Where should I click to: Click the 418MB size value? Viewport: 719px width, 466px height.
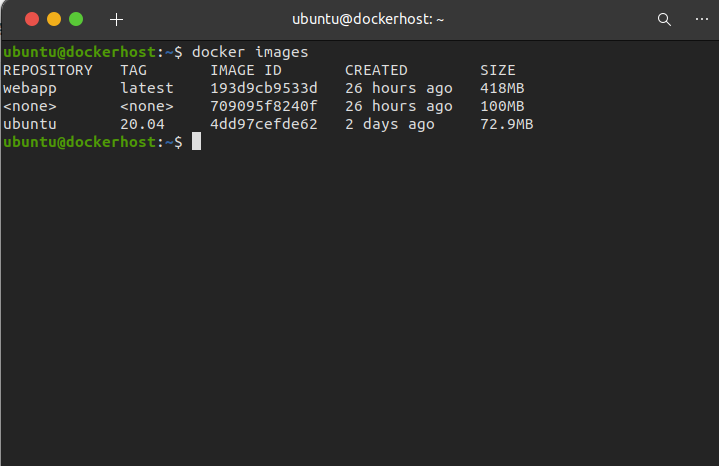502,88
